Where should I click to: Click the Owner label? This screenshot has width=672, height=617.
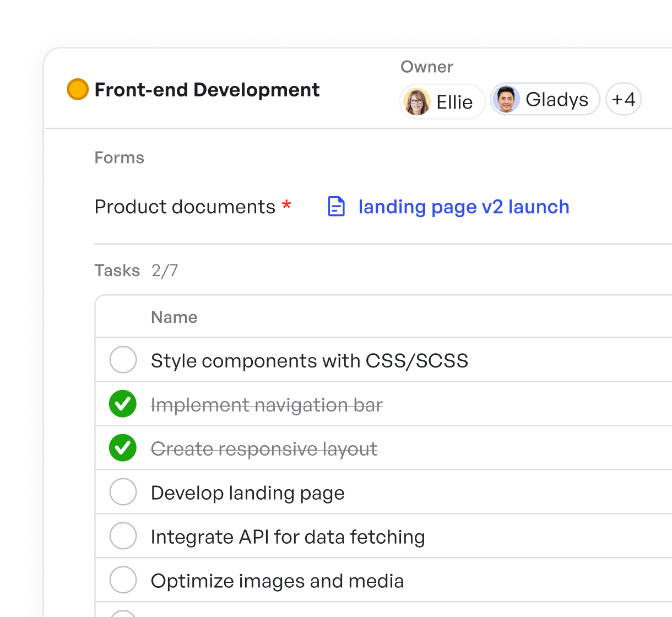(x=427, y=67)
